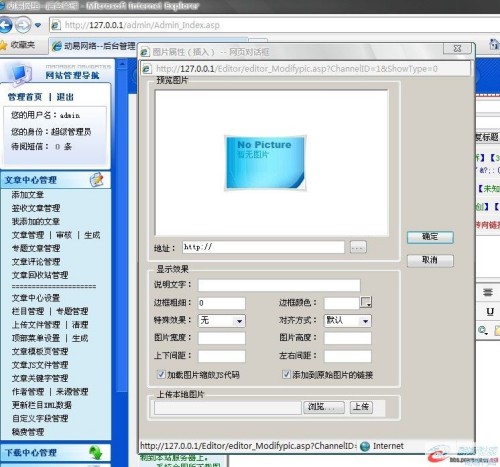This screenshot has height=467, width=500.
Task: Click the 浏览... button
Action: 323,407
